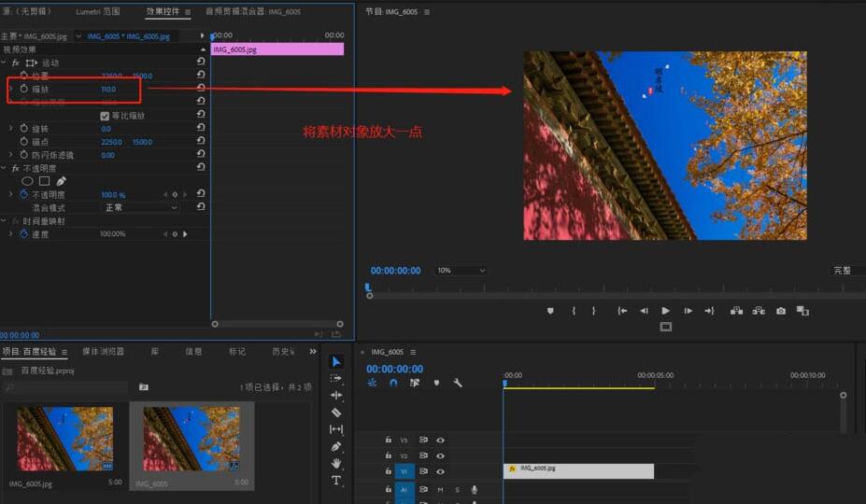The image size is (866, 504).
Task: Click the Export Frame camera icon
Action: 781,311
